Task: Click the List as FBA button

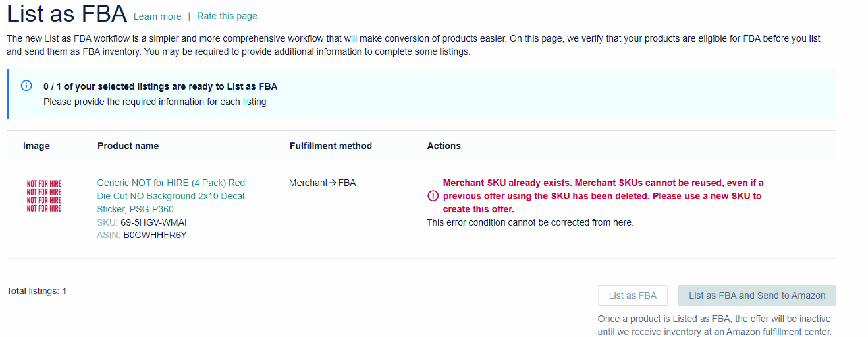Action: tap(633, 295)
